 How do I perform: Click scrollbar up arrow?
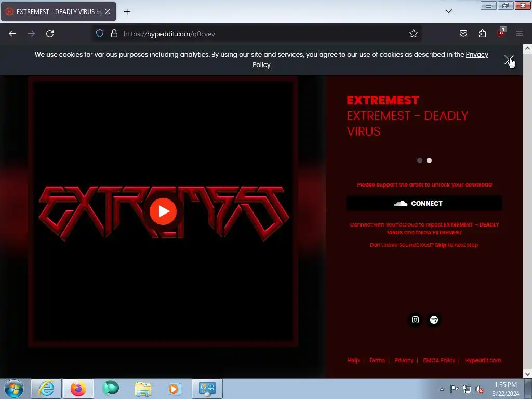pyautogui.click(x=527, y=48)
